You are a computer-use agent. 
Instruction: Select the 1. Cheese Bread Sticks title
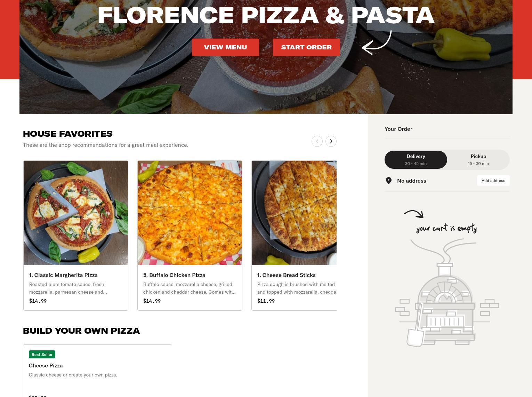click(x=287, y=275)
